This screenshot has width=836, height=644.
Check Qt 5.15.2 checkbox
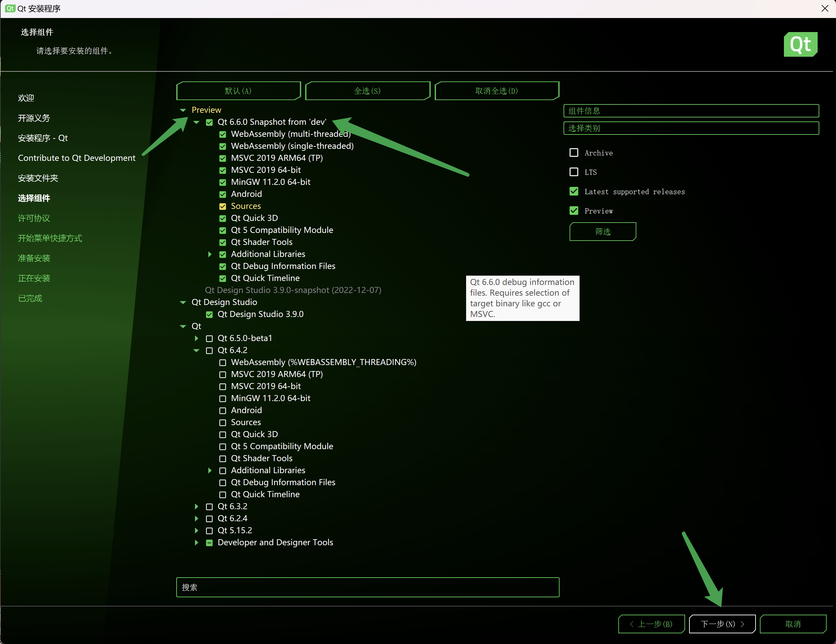209,531
